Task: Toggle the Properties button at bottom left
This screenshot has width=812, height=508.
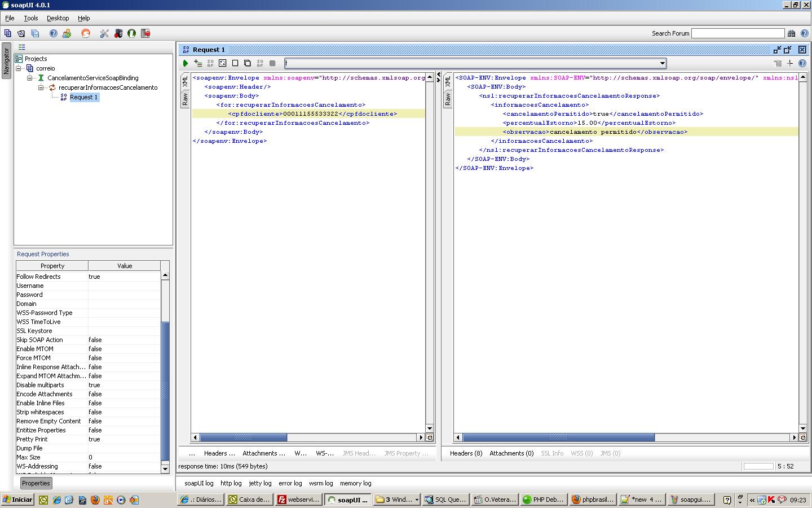Action: click(x=36, y=483)
